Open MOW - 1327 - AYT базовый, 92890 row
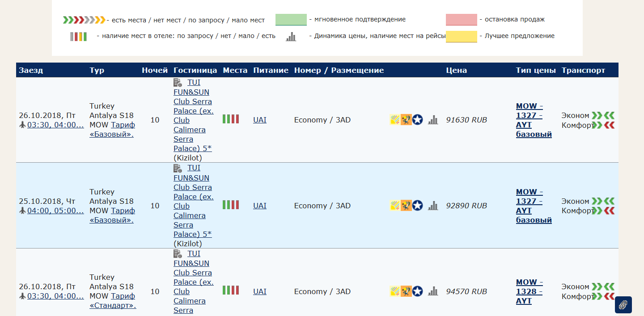 (x=534, y=206)
